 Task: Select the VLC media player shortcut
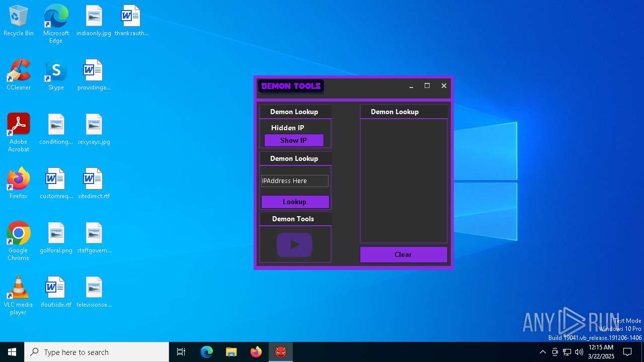coord(19,296)
